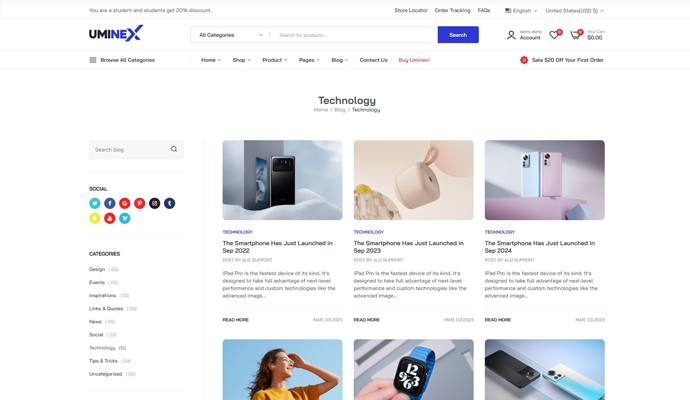Click the Search for products field

tap(354, 35)
